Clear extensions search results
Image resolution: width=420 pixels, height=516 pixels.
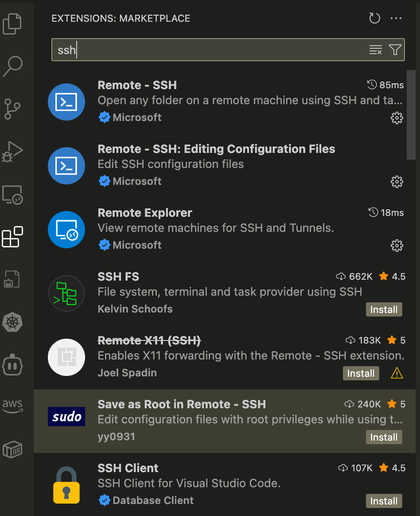[375, 50]
